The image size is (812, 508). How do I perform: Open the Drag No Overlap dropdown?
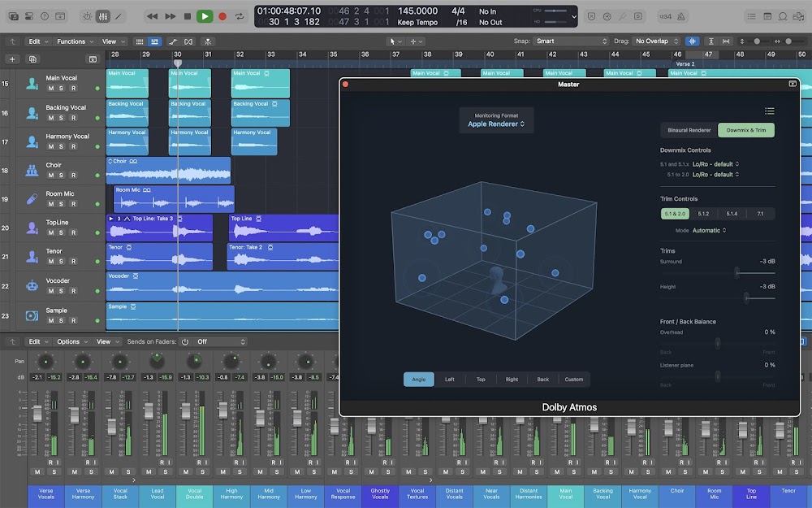[657, 41]
